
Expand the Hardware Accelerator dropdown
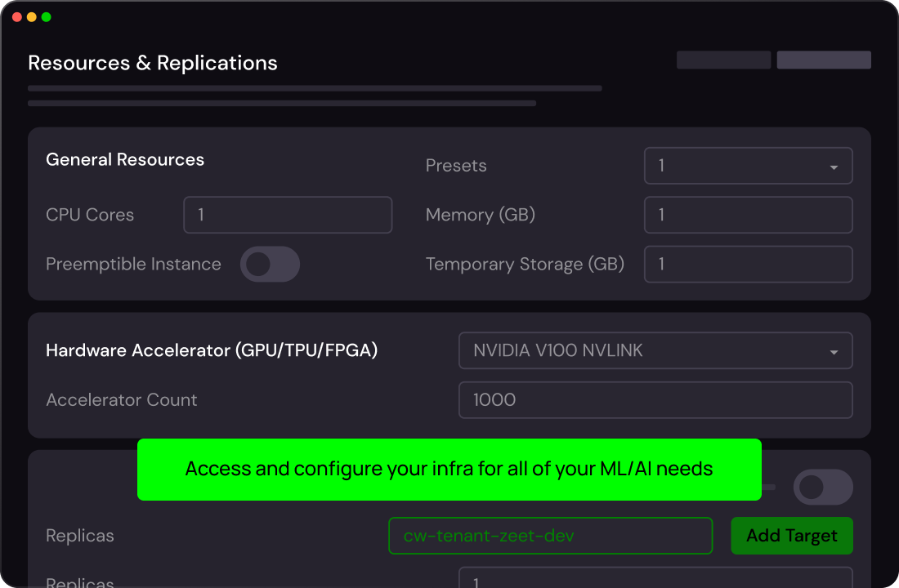click(x=655, y=351)
